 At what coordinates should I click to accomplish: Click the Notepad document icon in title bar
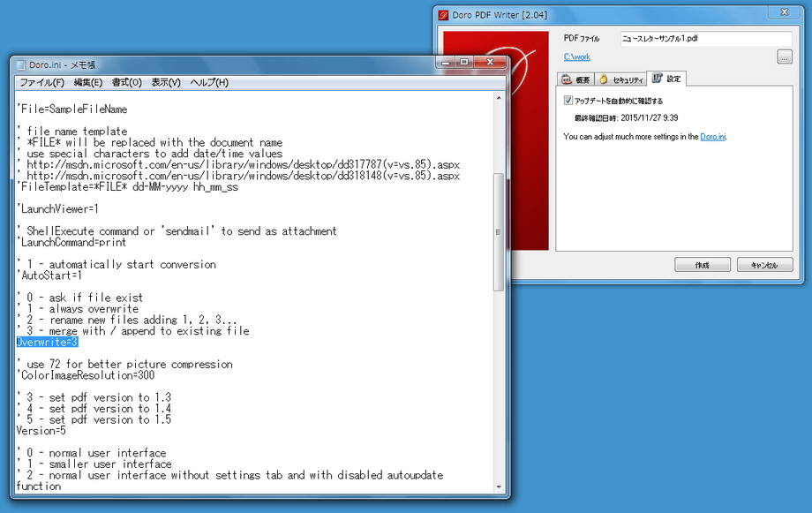point(21,64)
